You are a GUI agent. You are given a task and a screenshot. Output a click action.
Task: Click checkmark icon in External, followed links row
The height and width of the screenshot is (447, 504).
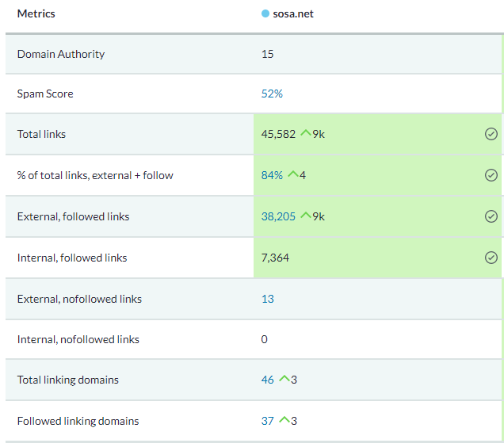[x=491, y=216]
